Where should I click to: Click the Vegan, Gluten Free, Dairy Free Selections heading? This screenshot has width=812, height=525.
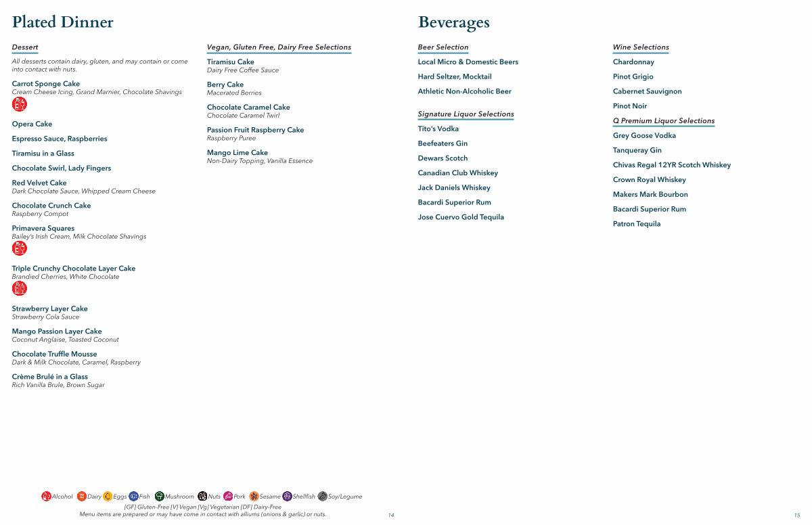tap(279, 47)
